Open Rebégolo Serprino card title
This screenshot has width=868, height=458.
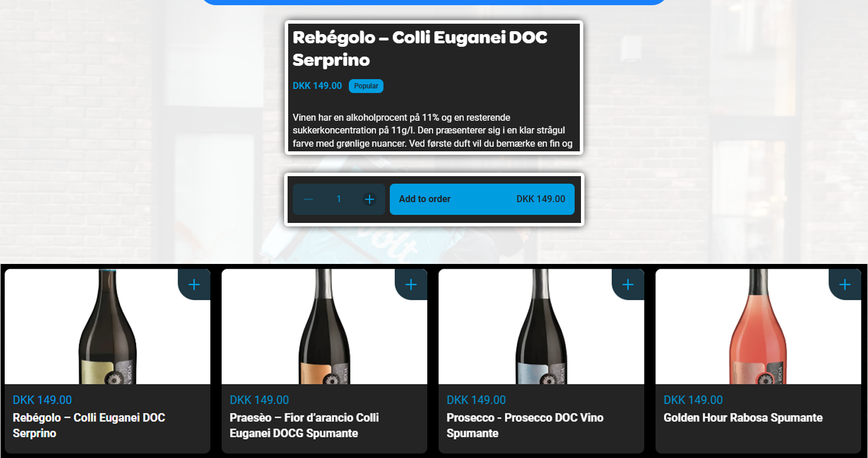[89, 425]
